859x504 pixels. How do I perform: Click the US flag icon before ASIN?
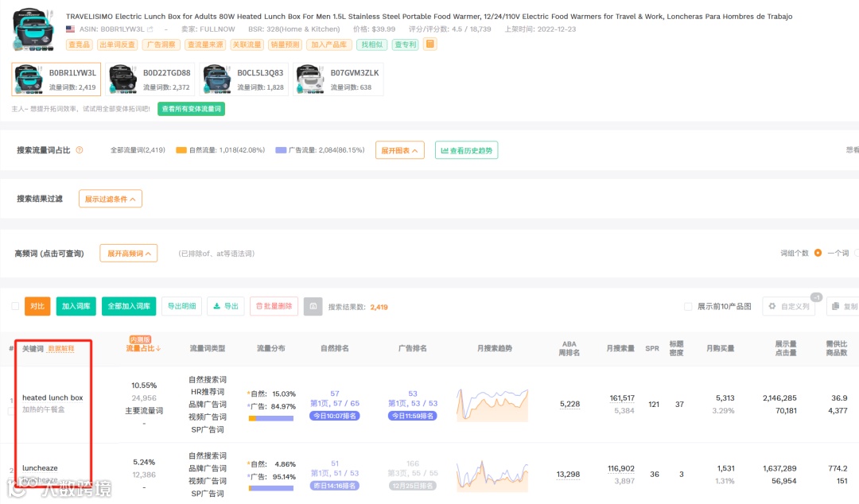coord(70,29)
